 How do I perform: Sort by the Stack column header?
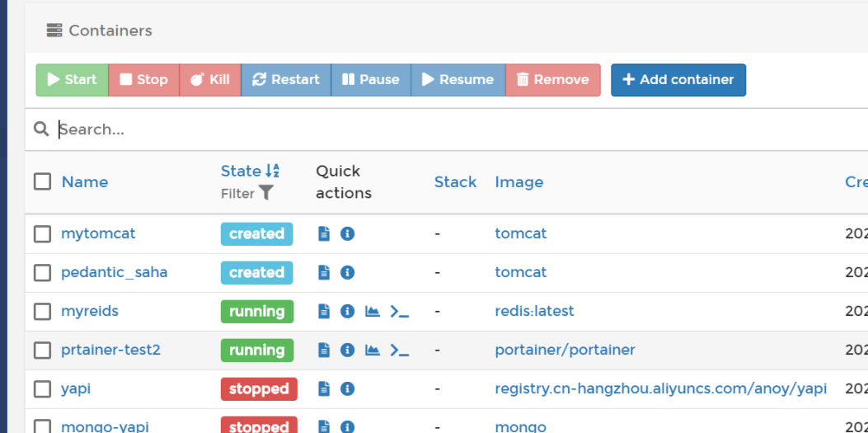click(455, 181)
